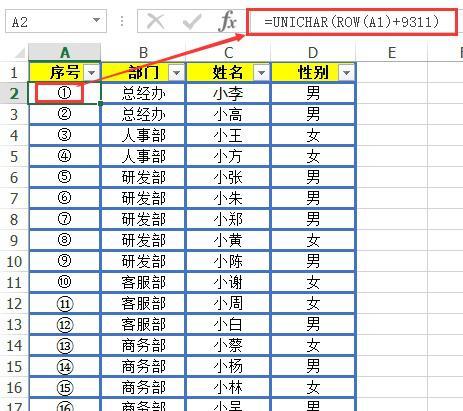
Task: Select name cell 小周
Action: tap(228, 303)
